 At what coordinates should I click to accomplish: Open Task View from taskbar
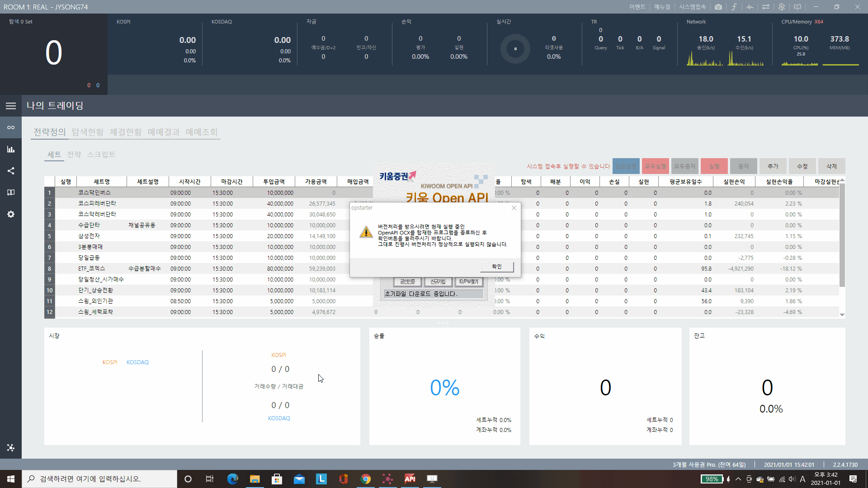point(210,479)
